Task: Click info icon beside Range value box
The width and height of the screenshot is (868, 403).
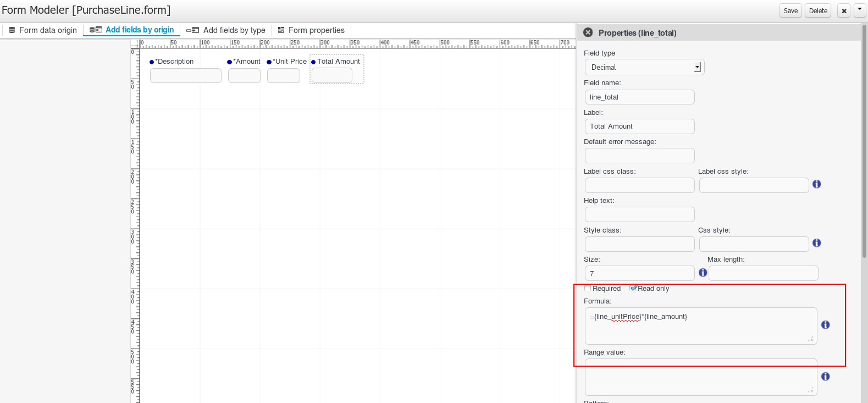Action: click(825, 377)
